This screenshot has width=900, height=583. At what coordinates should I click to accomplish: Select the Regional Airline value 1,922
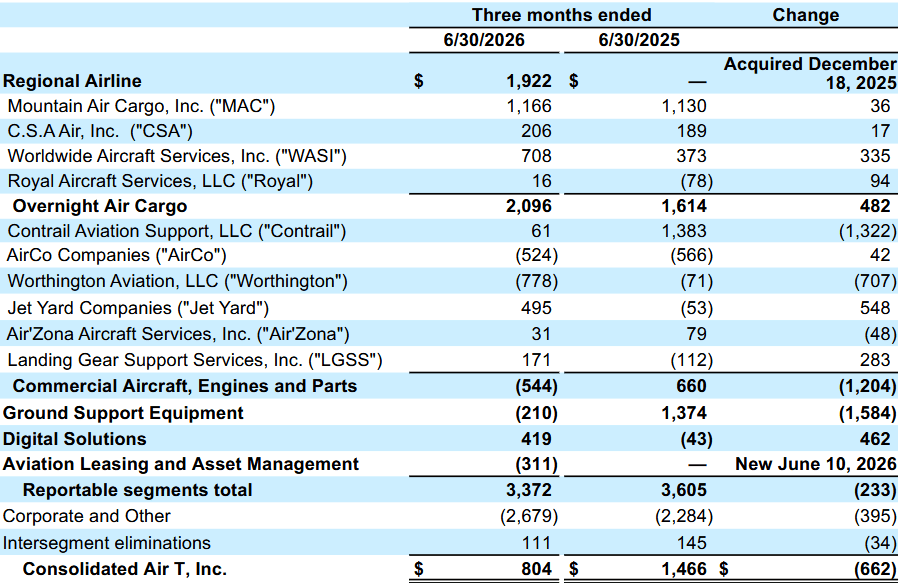(x=529, y=81)
